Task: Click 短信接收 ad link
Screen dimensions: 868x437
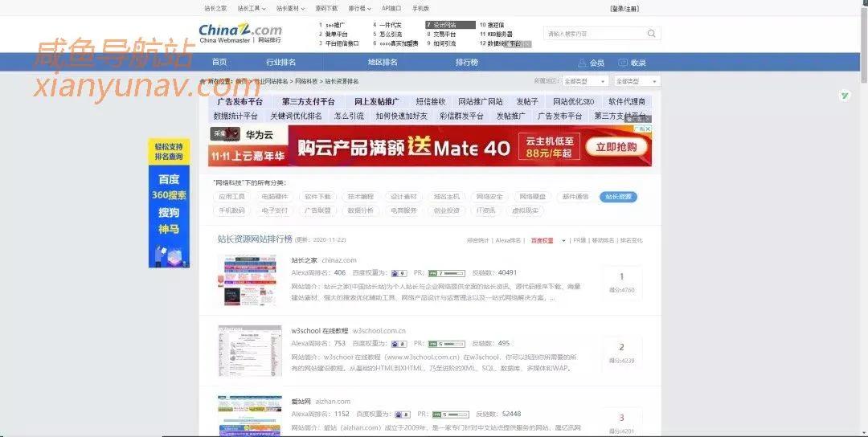Action: (x=431, y=102)
